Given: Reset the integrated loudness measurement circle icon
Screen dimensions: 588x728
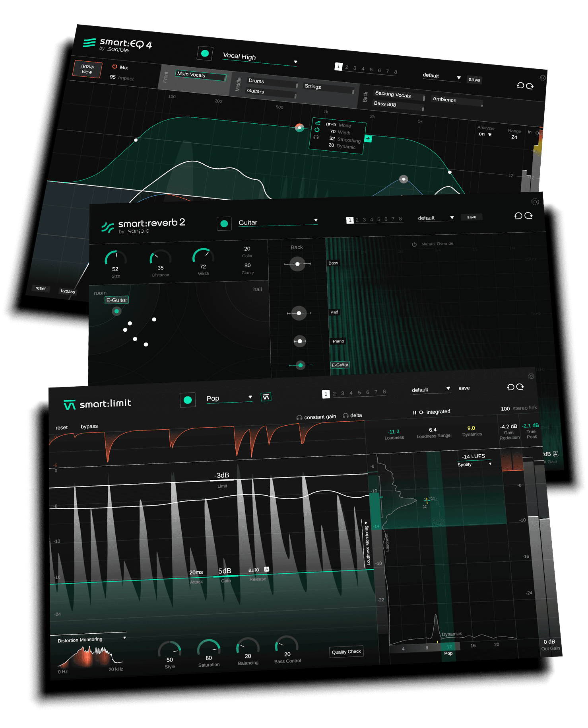Looking at the screenshot, I should 421,412.
